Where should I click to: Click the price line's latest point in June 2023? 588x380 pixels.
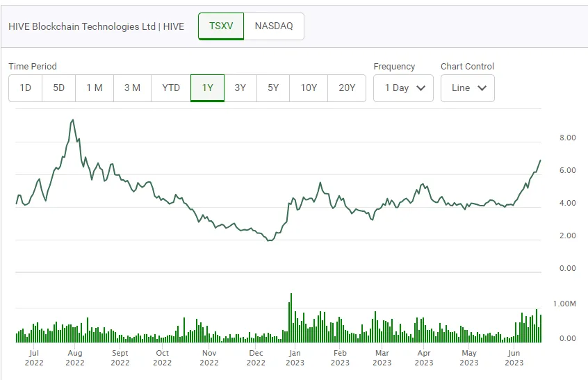click(540, 160)
